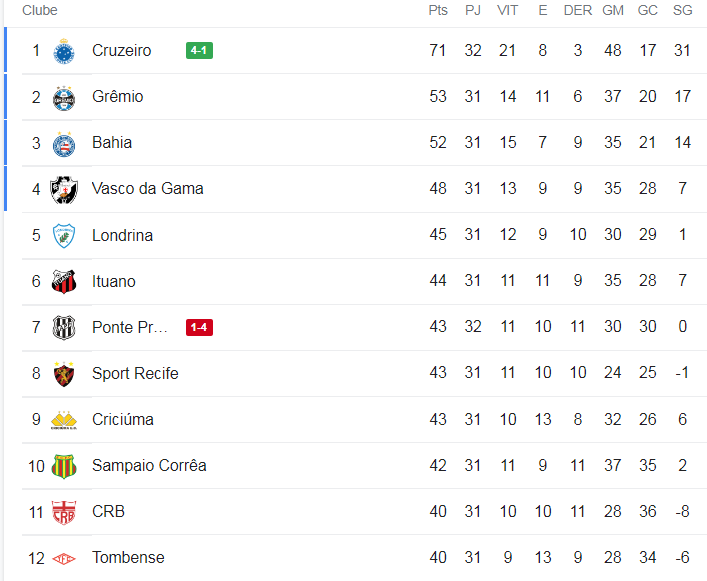Click the Cruzeiro club crest icon
Viewport: 707px width, 581px height.
(64, 50)
